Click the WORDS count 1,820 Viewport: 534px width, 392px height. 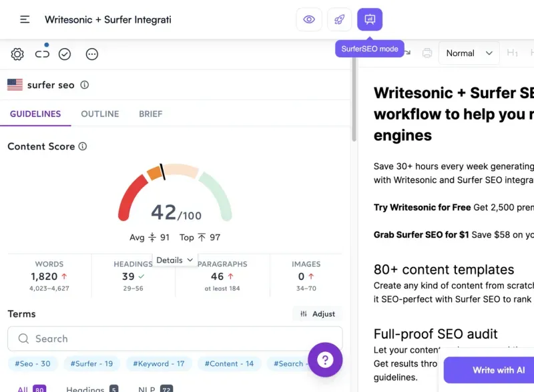click(44, 276)
